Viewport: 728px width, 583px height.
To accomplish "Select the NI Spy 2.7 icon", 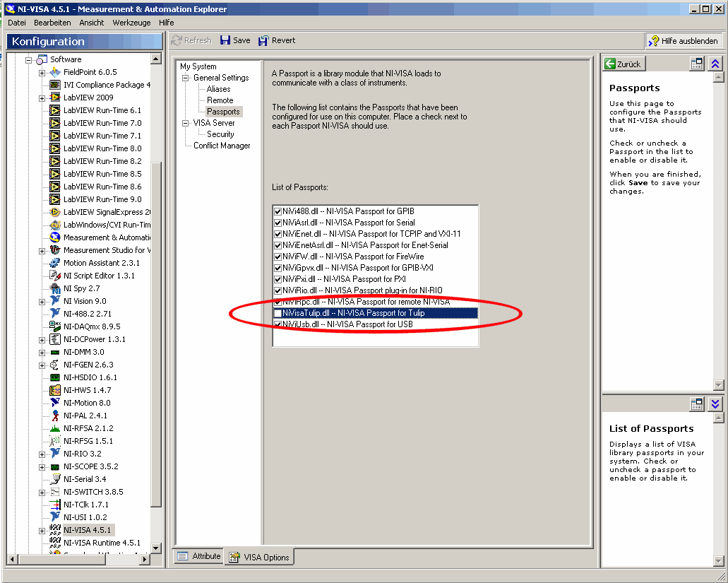I will (x=55, y=288).
